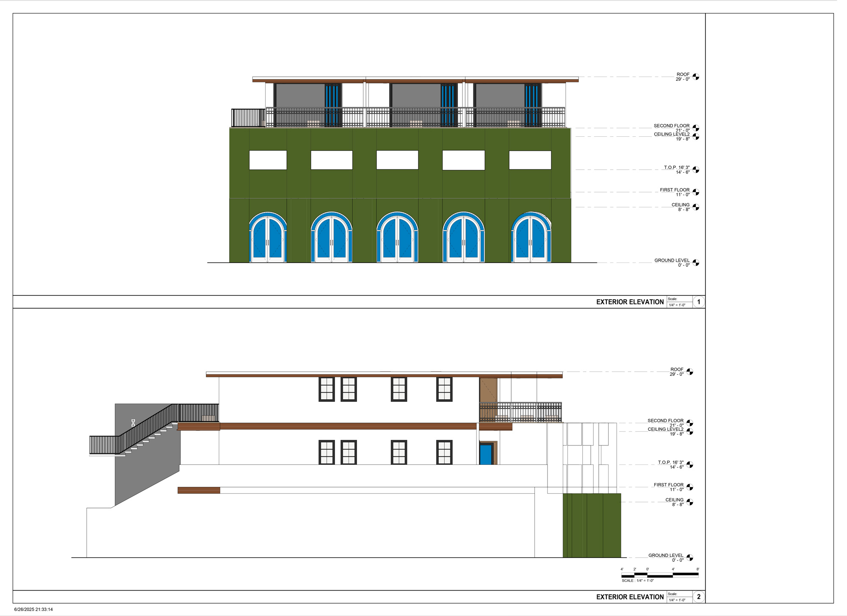
Task: Click the green wall panel in side elevation
Action: pyautogui.click(x=592, y=525)
